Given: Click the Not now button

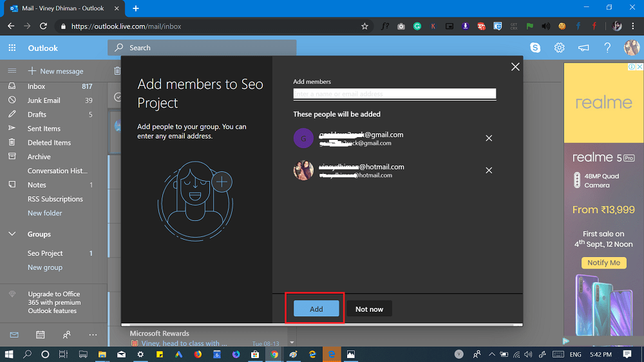Looking at the screenshot, I should pos(369,309).
